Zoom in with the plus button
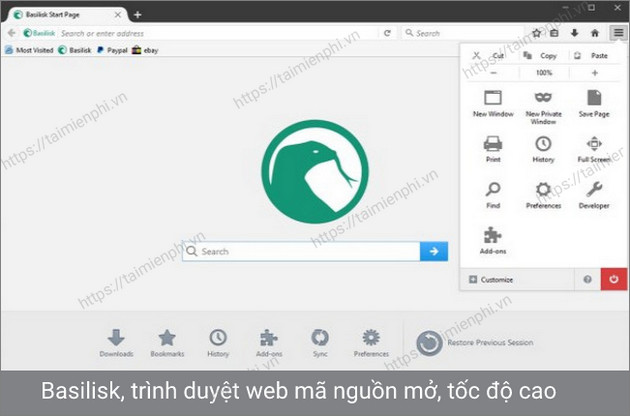Image resolution: width=630 pixels, height=416 pixels. point(594,73)
